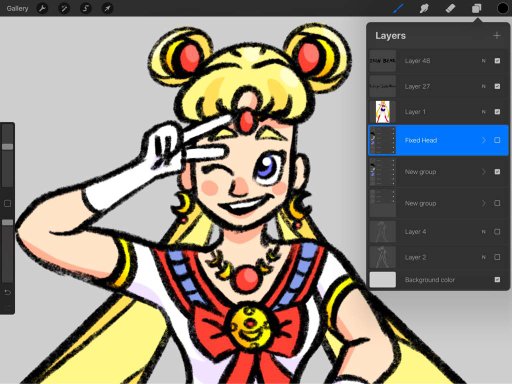
Task: Return to the Gallery
Action: point(17,8)
